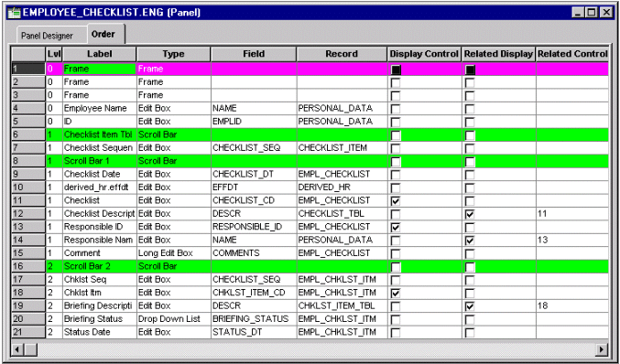Click the Chklst Itm label cell
The width and height of the screenshot is (620, 364).
tap(100, 293)
